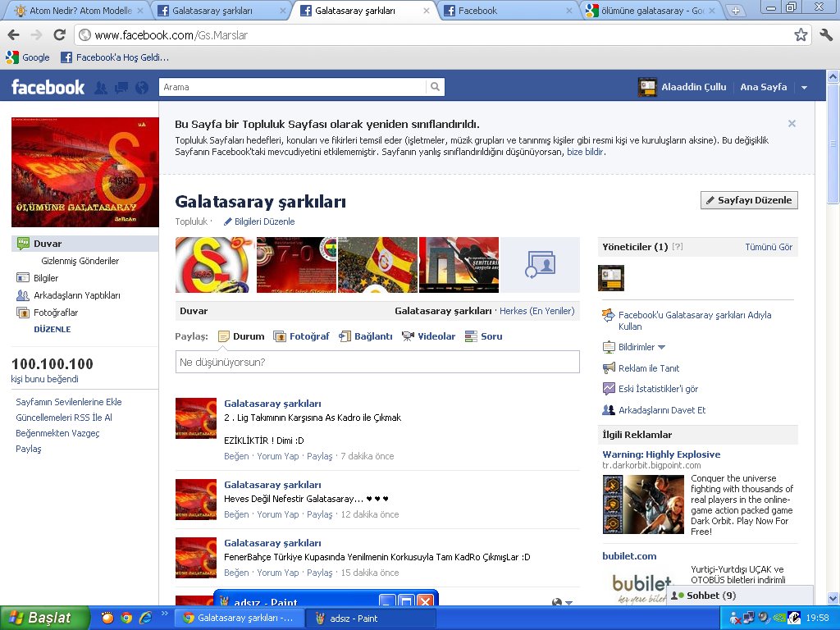The height and width of the screenshot is (630, 840).
Task: Click the Bilgileri Düzenle link
Action: (x=259, y=221)
